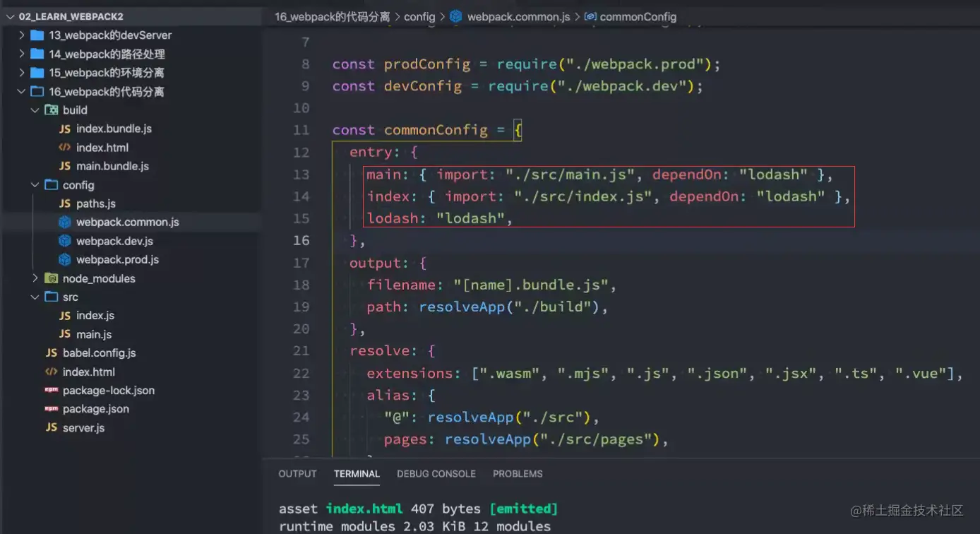Click the JS icon beside main.js

pos(65,334)
